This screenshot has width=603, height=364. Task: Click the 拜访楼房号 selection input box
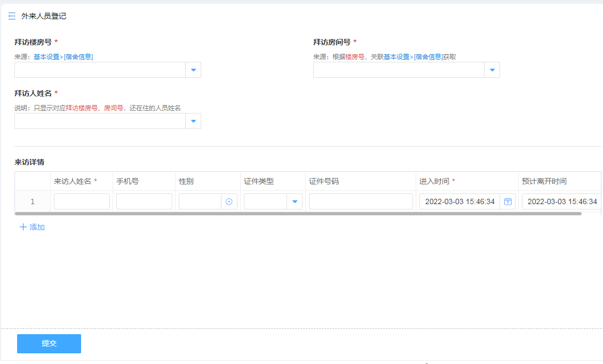point(100,70)
